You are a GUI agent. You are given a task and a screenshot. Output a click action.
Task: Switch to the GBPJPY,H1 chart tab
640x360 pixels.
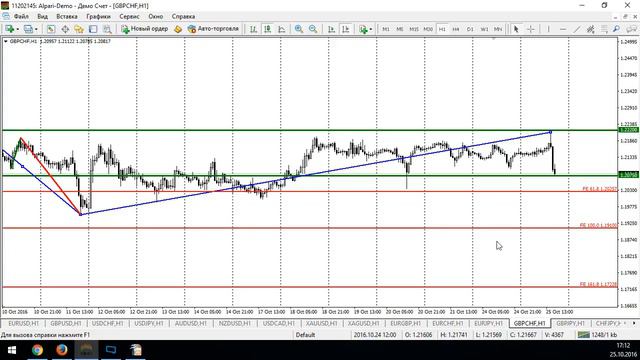point(570,323)
